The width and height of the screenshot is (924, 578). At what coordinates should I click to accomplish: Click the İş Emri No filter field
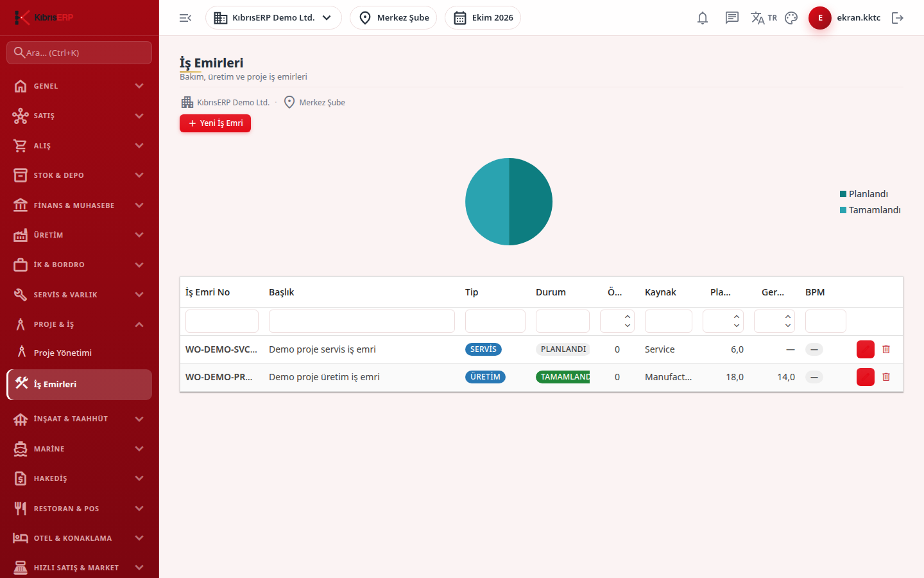point(222,321)
